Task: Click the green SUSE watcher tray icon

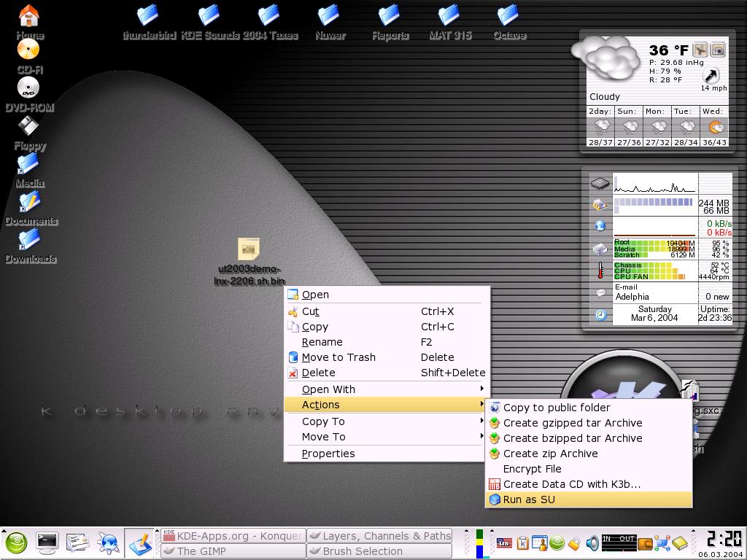Action: pos(557,542)
